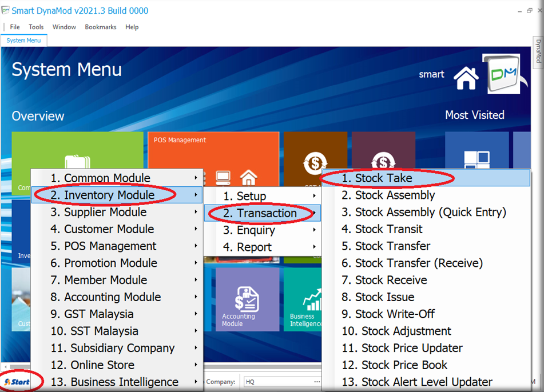Click the DynaMod side panel tab
This screenshot has width=544, height=392.
[x=538, y=51]
